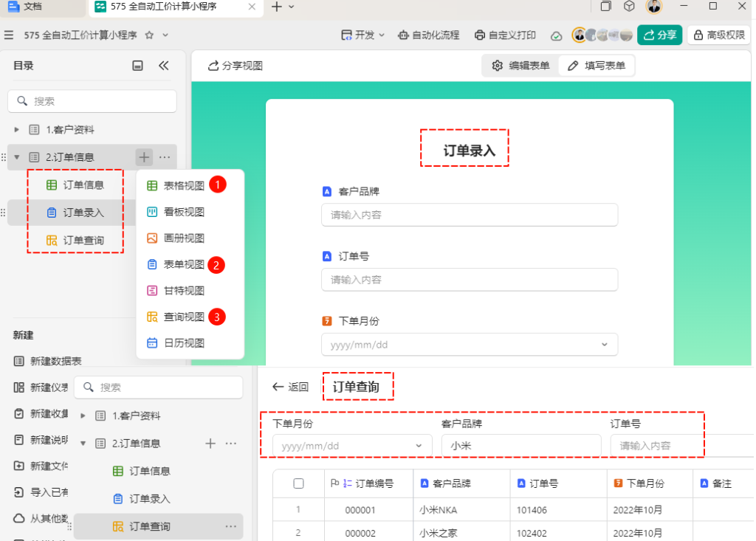Switch to the 编辑表单 tab
This screenshot has height=541, width=756.
pyautogui.click(x=520, y=66)
